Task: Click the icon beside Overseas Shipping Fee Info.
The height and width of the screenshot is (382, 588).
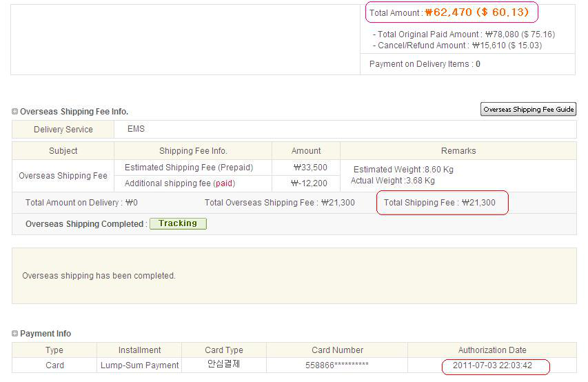Action: coord(15,112)
